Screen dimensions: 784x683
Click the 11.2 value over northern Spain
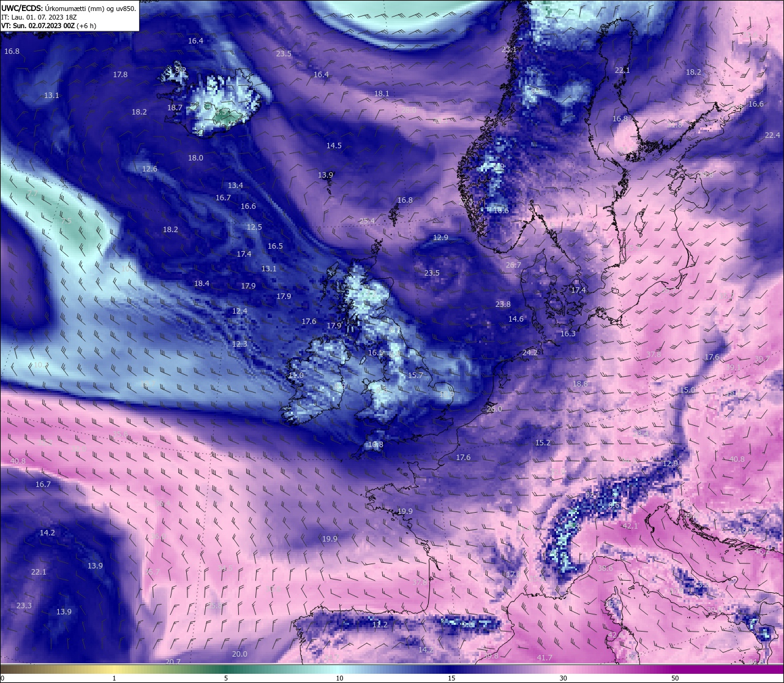[x=380, y=625]
